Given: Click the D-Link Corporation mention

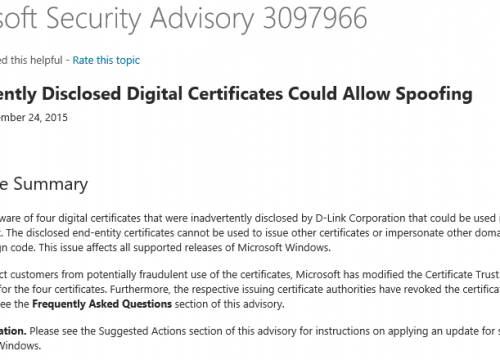Looking at the screenshot, I should click(x=360, y=218).
